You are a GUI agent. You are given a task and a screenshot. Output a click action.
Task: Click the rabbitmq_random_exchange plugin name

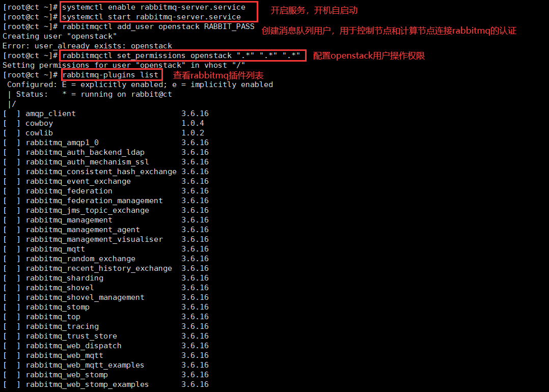coord(80,259)
